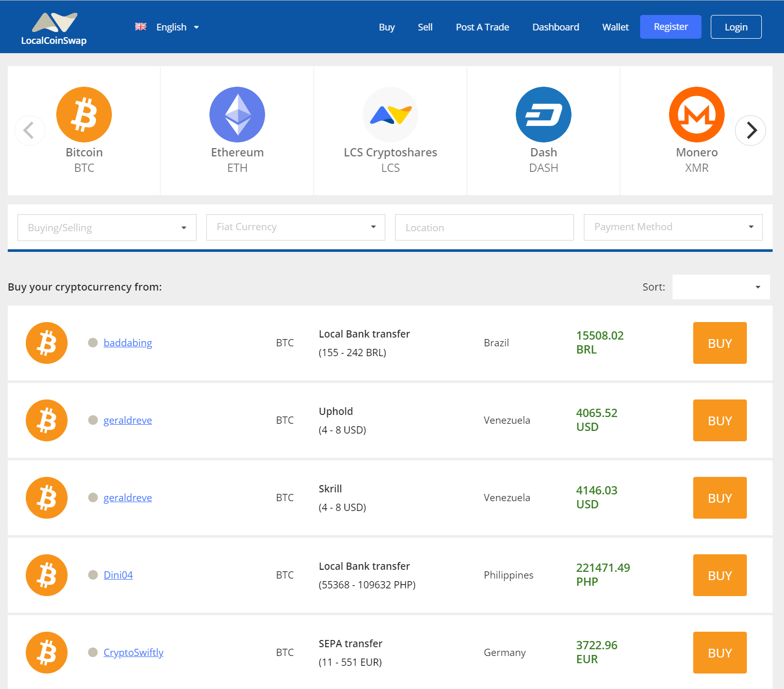The height and width of the screenshot is (689, 784).
Task: Click the UK flag next to English
Action: [140, 26]
